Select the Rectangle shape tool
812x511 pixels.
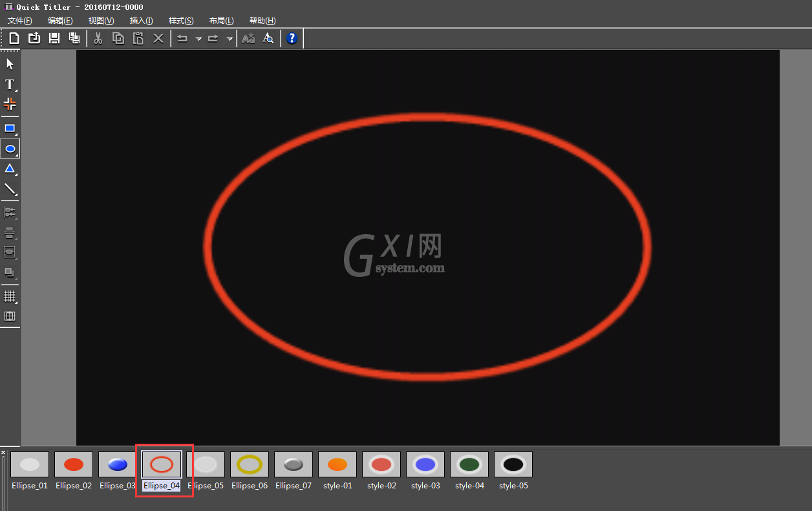point(10,128)
